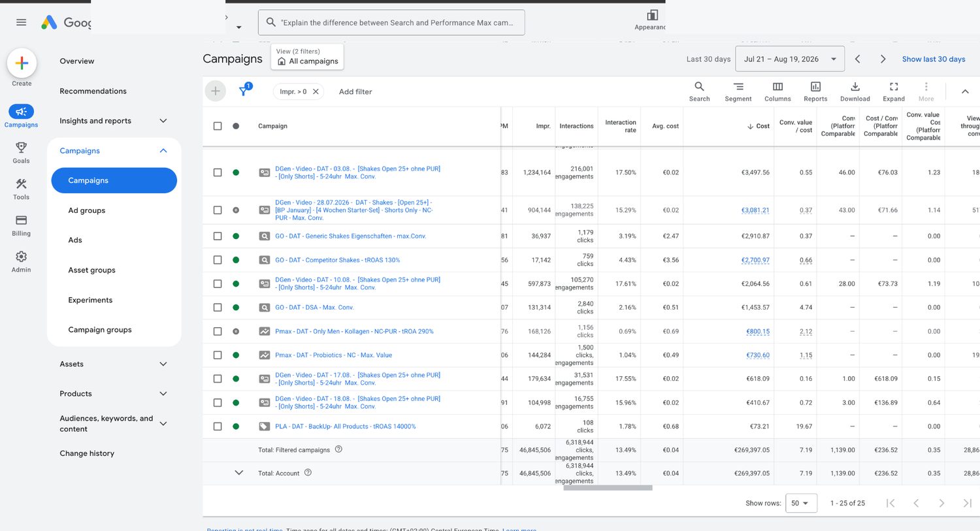Open the date range dropdown
Screen dimensions: 980x531
[790, 59]
